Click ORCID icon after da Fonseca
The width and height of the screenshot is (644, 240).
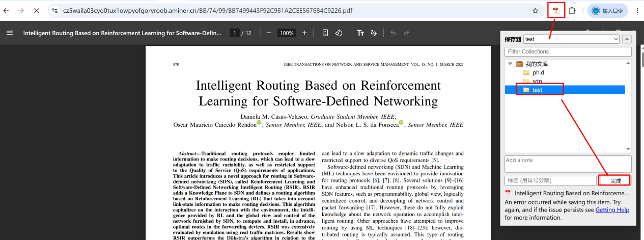point(401,122)
